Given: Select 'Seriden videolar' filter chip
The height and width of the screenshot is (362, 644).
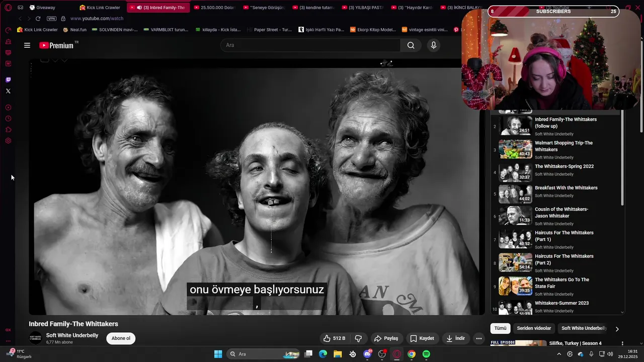Looking at the screenshot, I should coord(534,328).
